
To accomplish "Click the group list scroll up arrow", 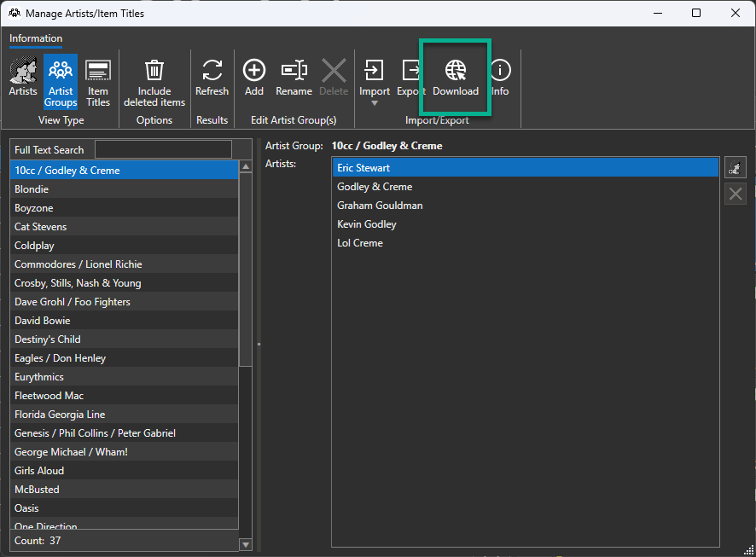I will point(246,166).
